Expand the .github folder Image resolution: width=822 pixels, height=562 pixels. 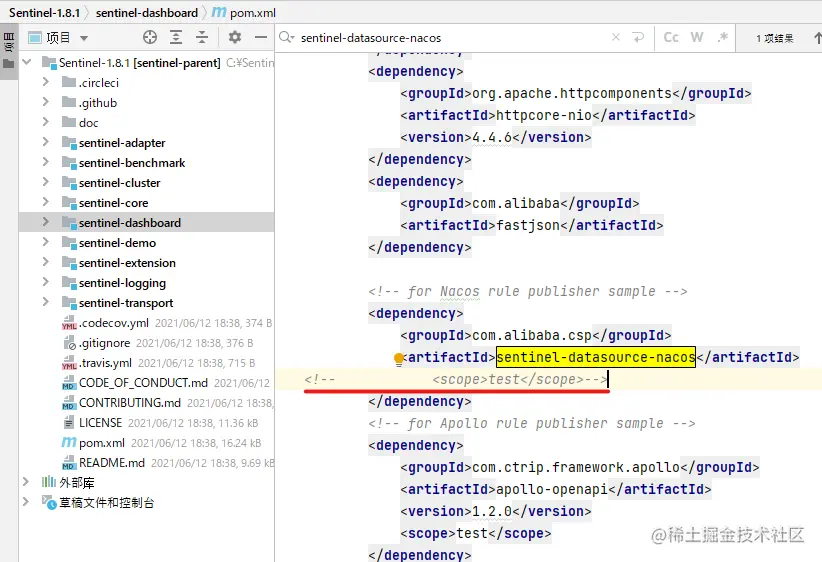45,102
